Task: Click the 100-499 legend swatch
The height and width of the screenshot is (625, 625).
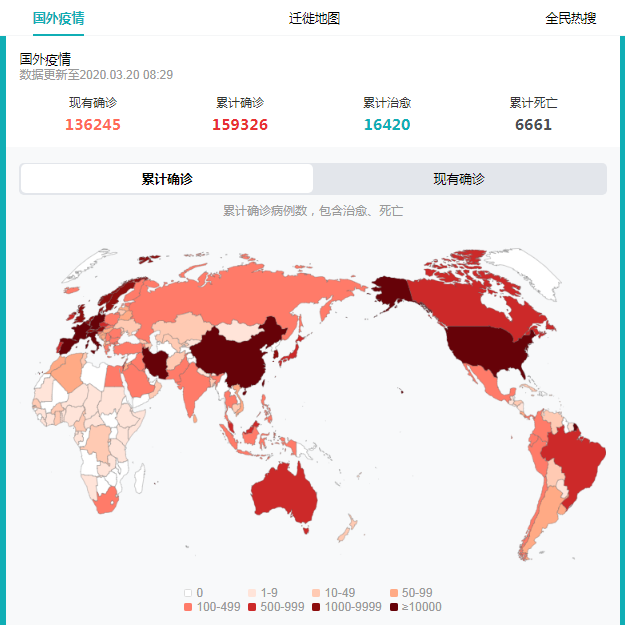Action: pos(188,607)
